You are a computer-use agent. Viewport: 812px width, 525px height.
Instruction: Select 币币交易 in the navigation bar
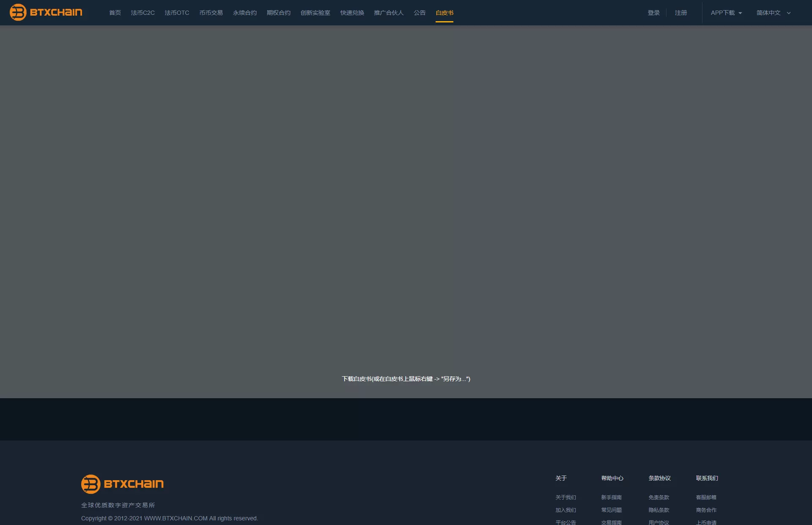pyautogui.click(x=211, y=13)
